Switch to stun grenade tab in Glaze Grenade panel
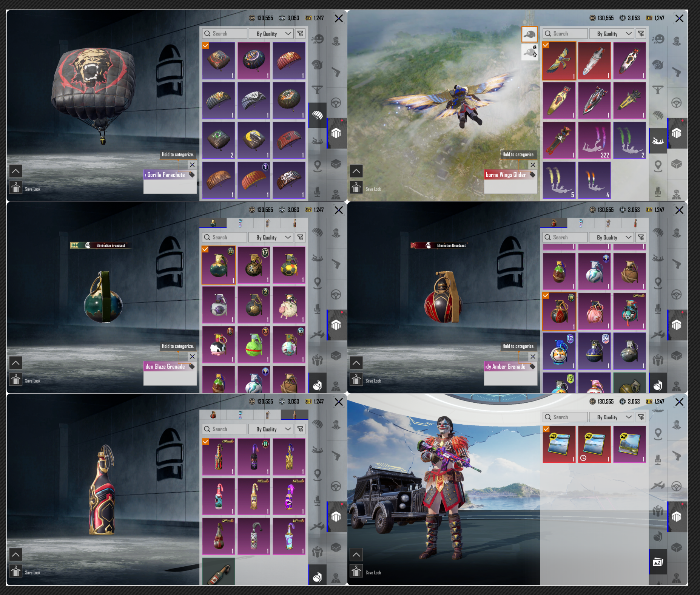700x595 pixels. (x=267, y=223)
